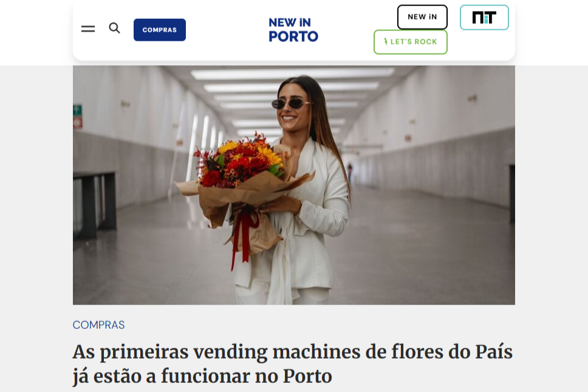Click the lightning bolt icon in Let's Rock
Image resolution: width=588 pixels, height=392 pixels.
pyautogui.click(x=386, y=42)
